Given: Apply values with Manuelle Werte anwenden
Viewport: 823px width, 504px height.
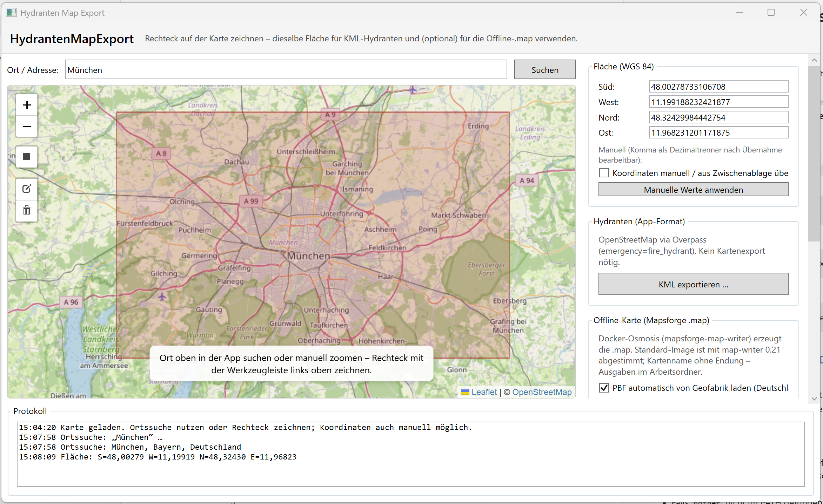Looking at the screenshot, I should [x=693, y=190].
